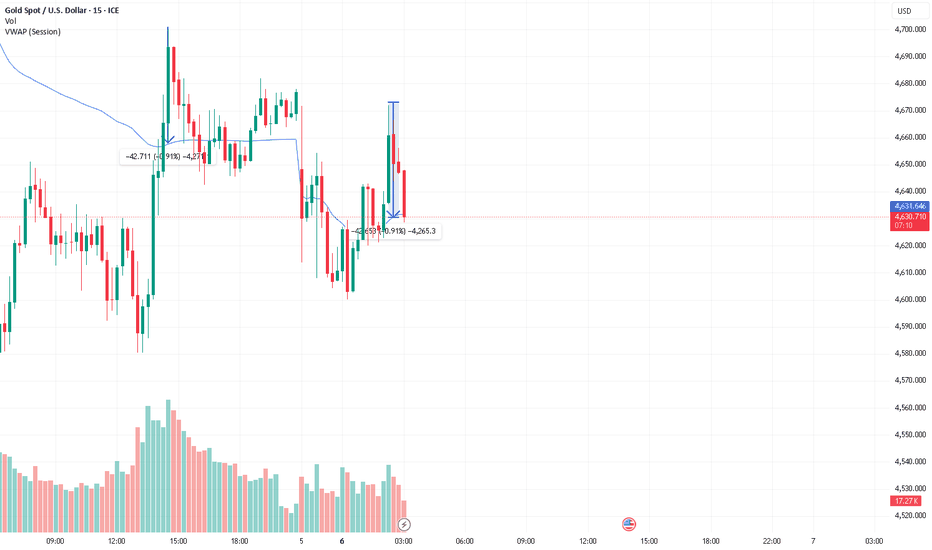Click the blue 4,631.646 price label
Screen dimensions: 932x550
point(910,206)
